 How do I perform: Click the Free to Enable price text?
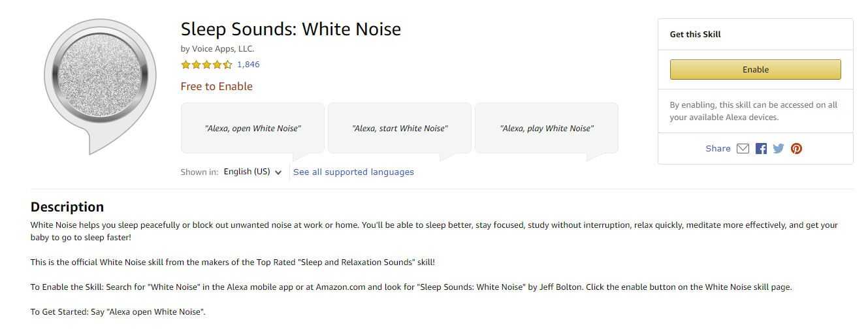[216, 87]
